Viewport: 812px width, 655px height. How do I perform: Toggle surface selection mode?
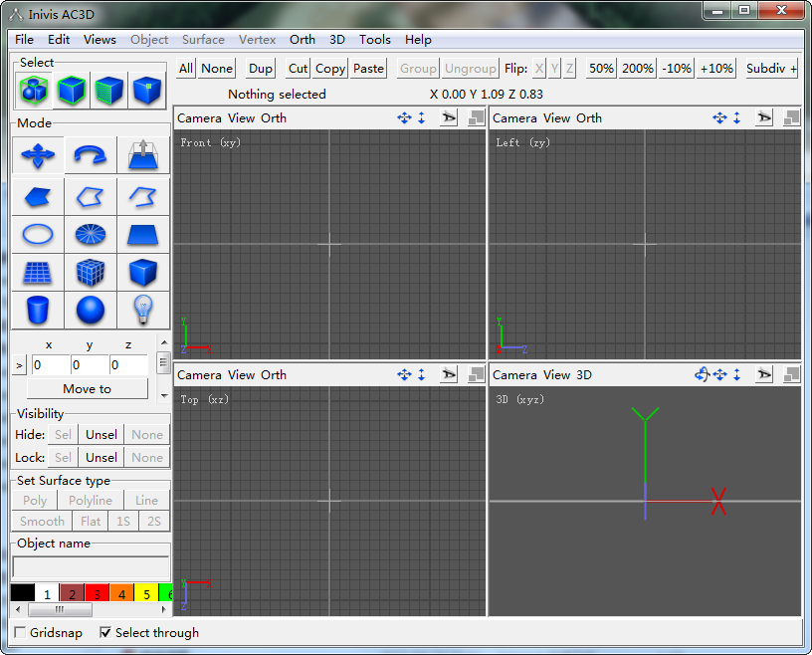[x=107, y=90]
